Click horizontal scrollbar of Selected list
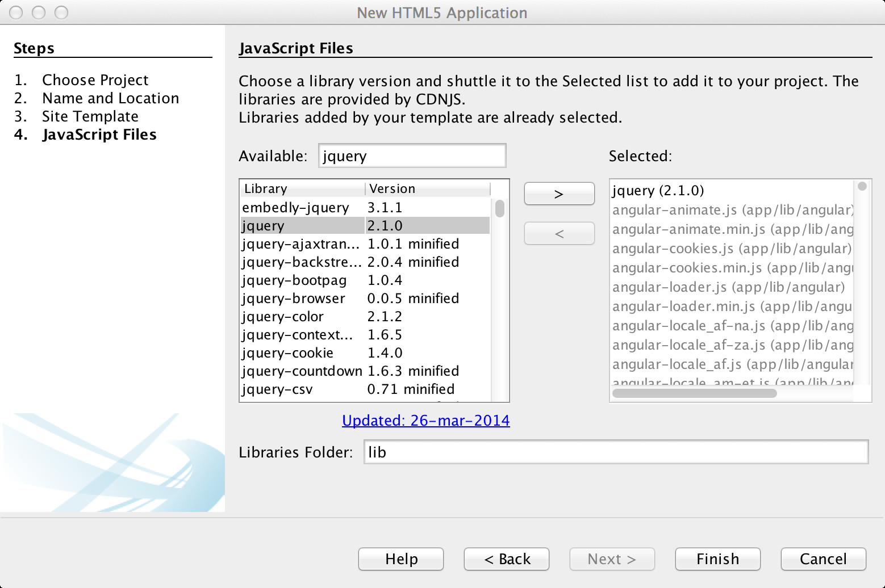This screenshot has width=885, height=588. [695, 393]
